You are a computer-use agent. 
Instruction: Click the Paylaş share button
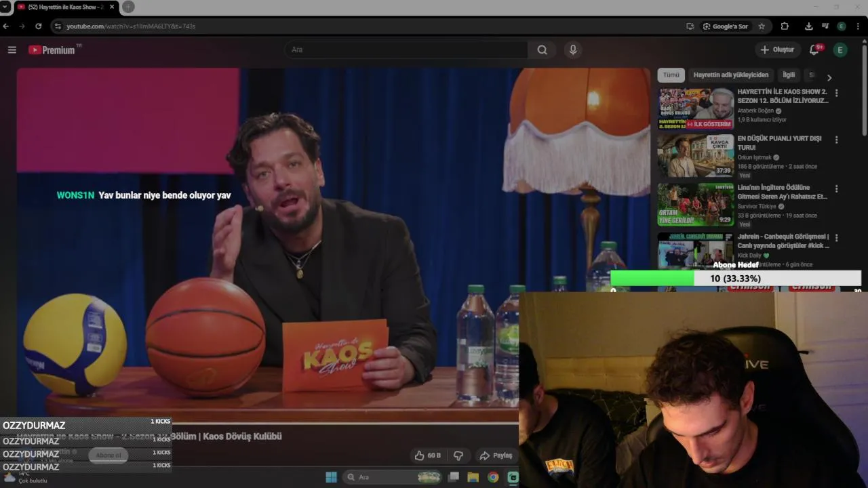[x=496, y=455]
